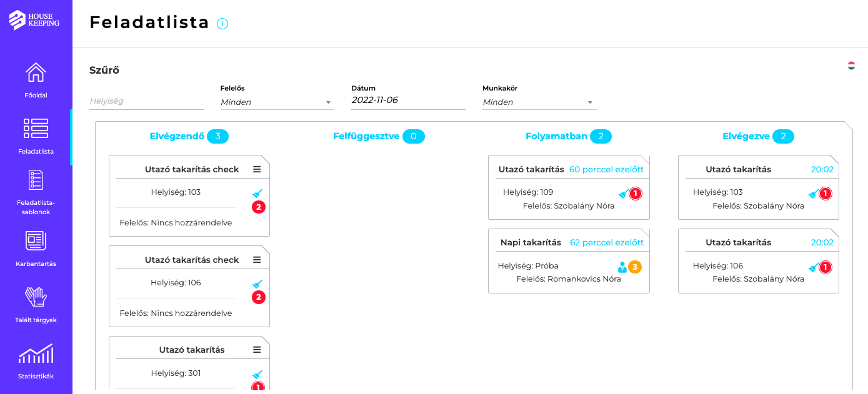Click the orange 3 badge on Próba card
This screenshot has height=394, width=868.
point(635,267)
